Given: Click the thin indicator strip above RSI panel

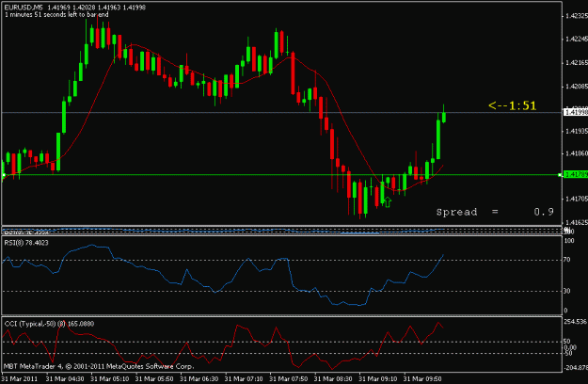Looking at the screenshot, I should click(x=281, y=230).
